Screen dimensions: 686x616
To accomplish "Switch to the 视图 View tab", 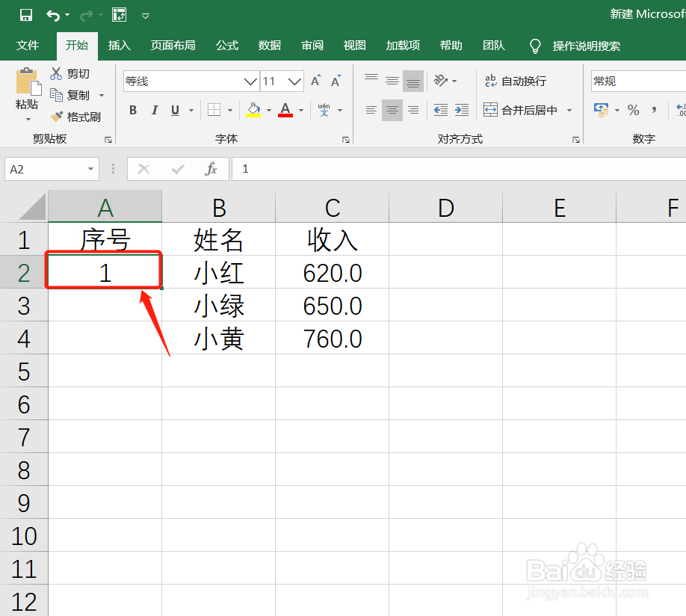I will (354, 46).
